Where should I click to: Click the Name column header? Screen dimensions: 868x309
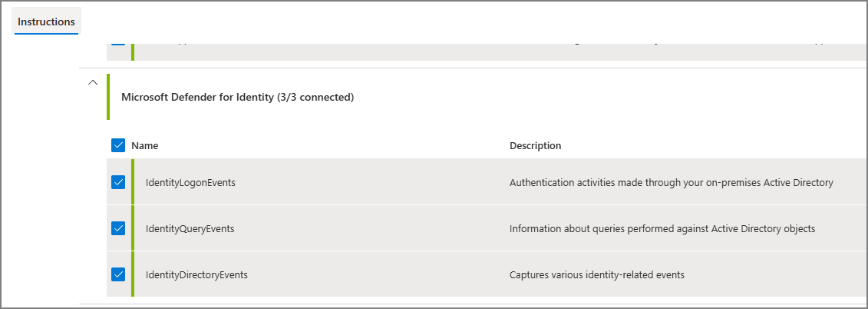tap(144, 146)
